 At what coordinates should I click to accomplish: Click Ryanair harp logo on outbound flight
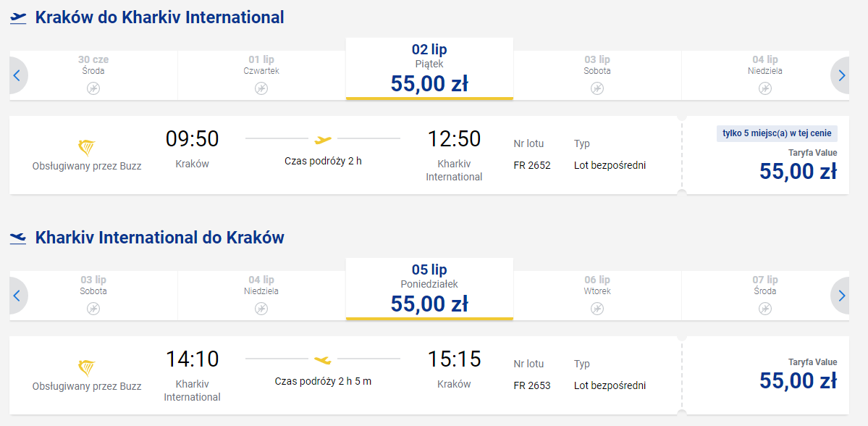click(x=86, y=148)
